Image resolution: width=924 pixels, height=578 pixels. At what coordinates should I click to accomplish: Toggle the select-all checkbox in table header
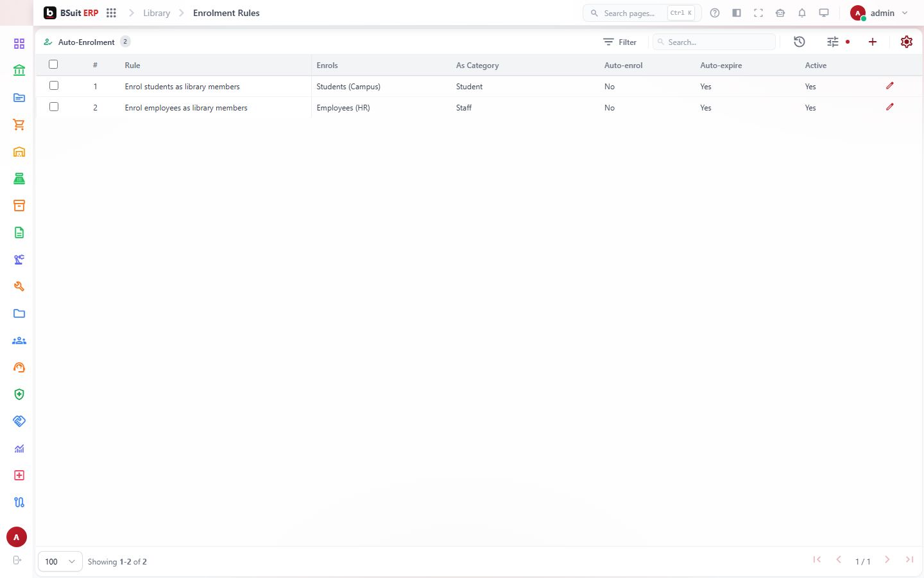(53, 64)
